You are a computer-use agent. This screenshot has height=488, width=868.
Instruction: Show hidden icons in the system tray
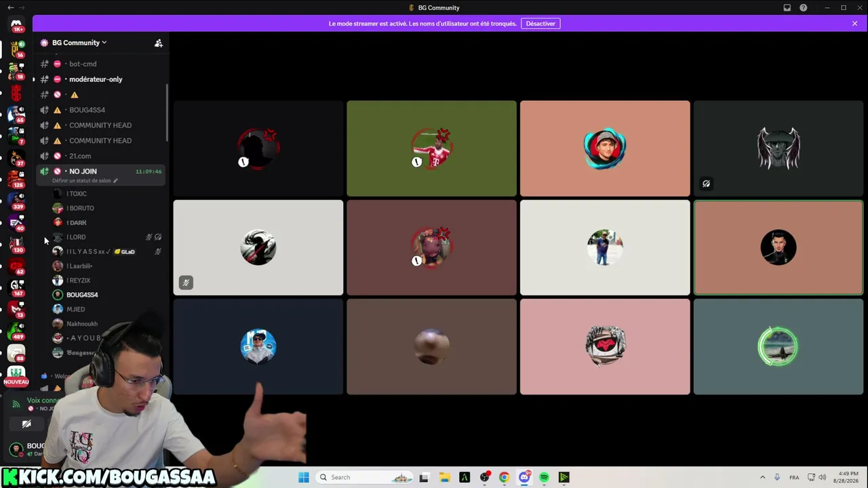tap(762, 477)
